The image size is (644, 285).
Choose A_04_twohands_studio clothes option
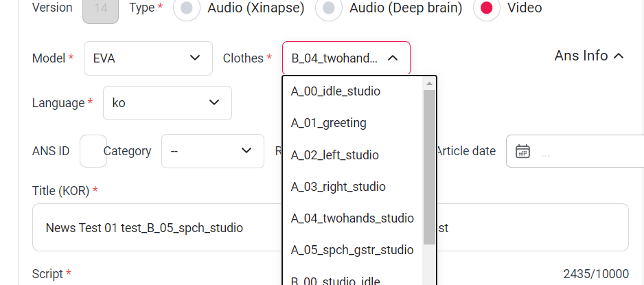(352, 218)
